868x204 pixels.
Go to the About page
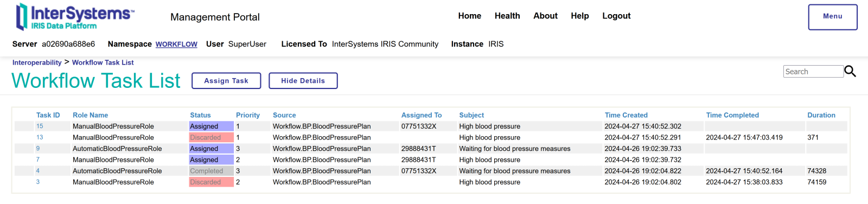pyautogui.click(x=545, y=16)
